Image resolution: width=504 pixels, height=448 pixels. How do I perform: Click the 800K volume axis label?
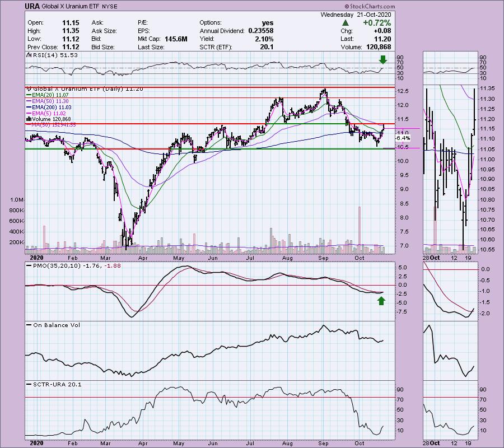(17, 210)
